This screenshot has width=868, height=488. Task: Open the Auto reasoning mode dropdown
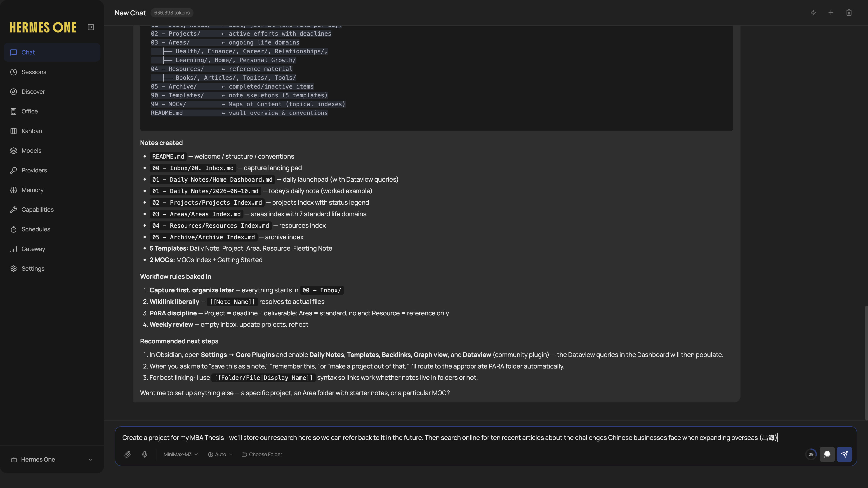click(x=220, y=454)
